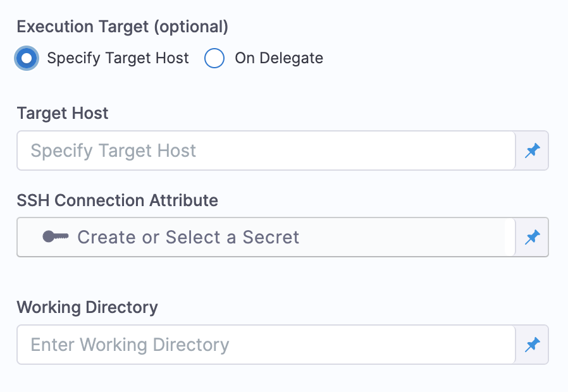The image size is (568, 392).
Task: Click the 'Specify Target Host' radio label
Action: [118, 59]
